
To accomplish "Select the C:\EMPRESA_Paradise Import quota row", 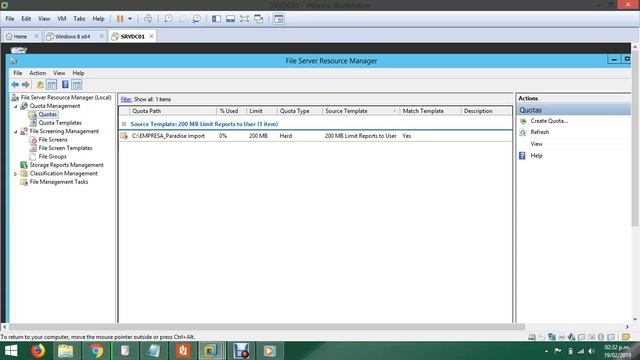I will (x=316, y=136).
